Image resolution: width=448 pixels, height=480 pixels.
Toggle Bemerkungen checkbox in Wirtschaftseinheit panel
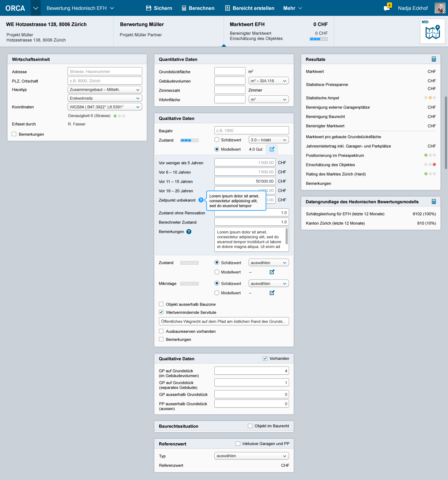(x=14, y=134)
